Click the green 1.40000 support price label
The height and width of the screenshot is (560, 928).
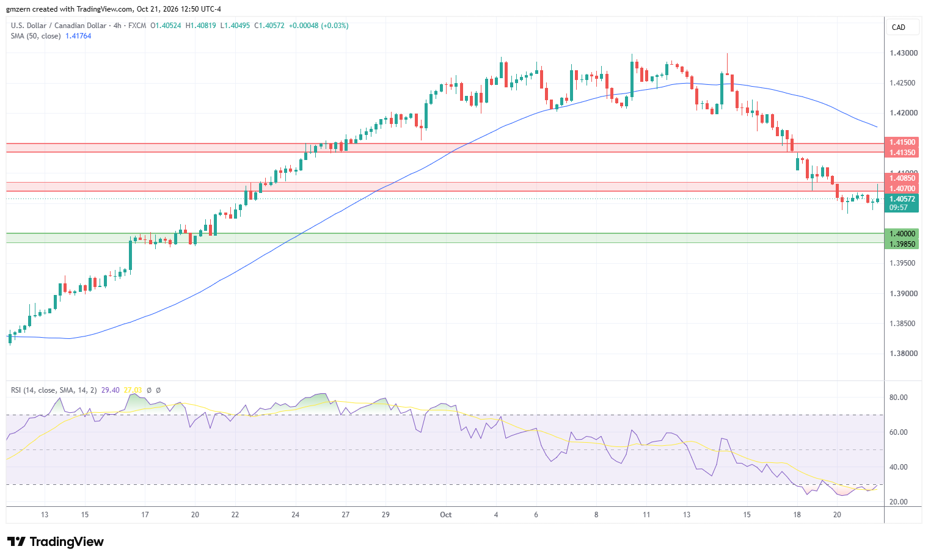902,234
